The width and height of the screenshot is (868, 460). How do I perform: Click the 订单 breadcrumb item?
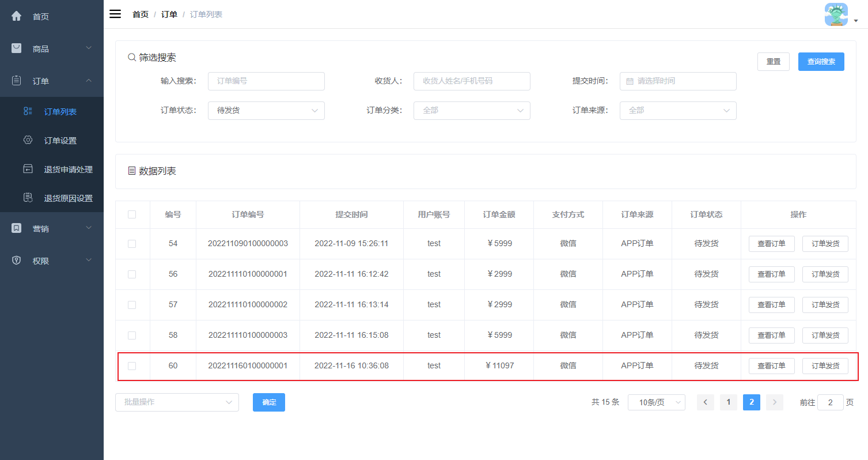tap(169, 14)
